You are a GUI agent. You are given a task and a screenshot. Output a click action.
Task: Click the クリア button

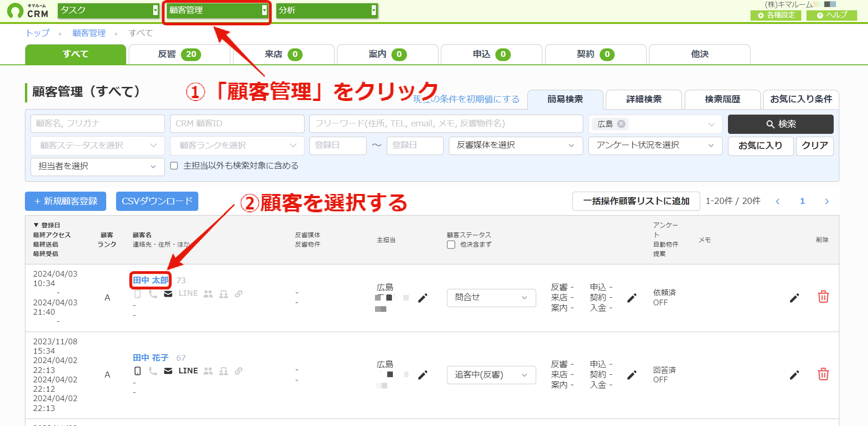click(815, 146)
